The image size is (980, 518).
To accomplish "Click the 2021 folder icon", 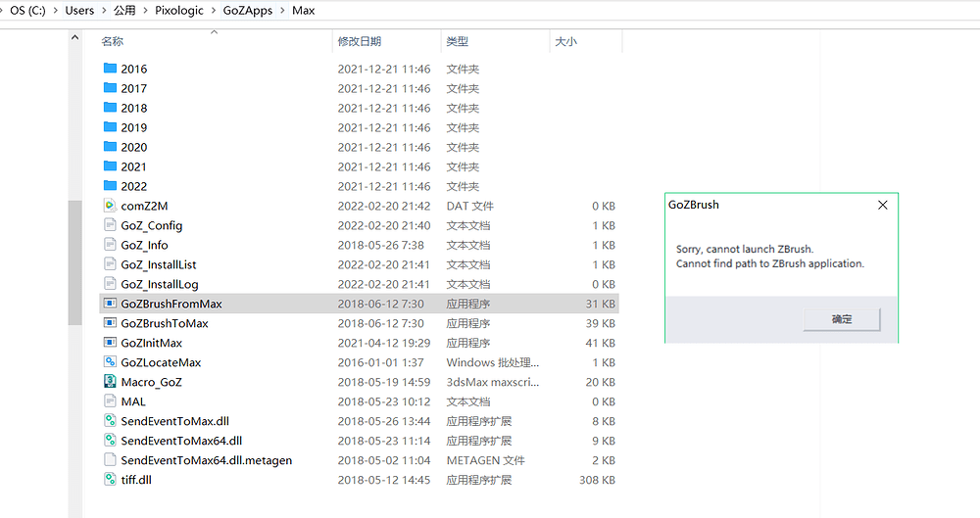I will [x=110, y=166].
